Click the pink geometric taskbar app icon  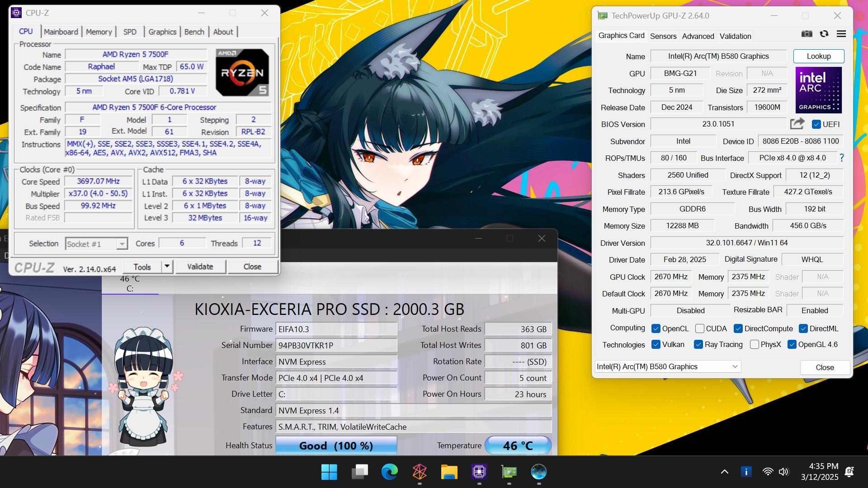(x=420, y=472)
